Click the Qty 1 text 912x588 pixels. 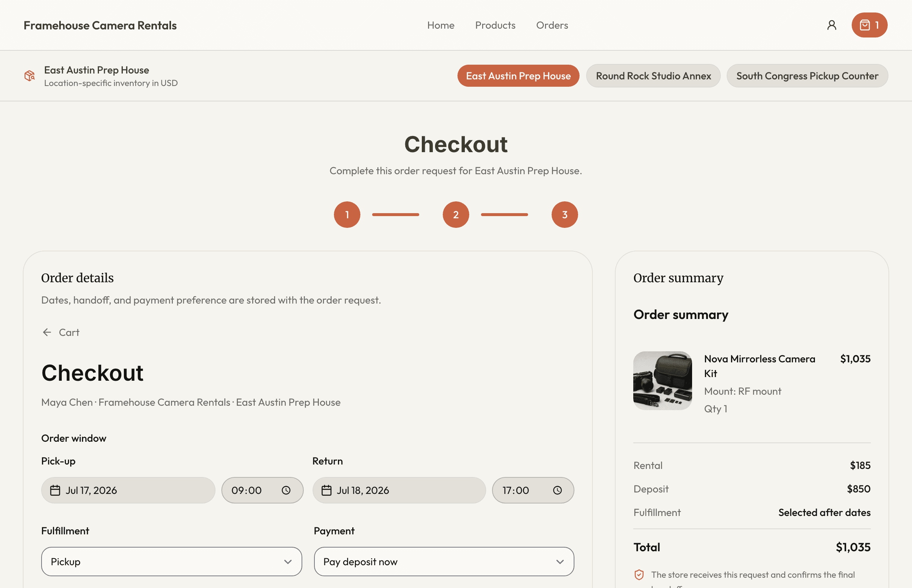[716, 409]
